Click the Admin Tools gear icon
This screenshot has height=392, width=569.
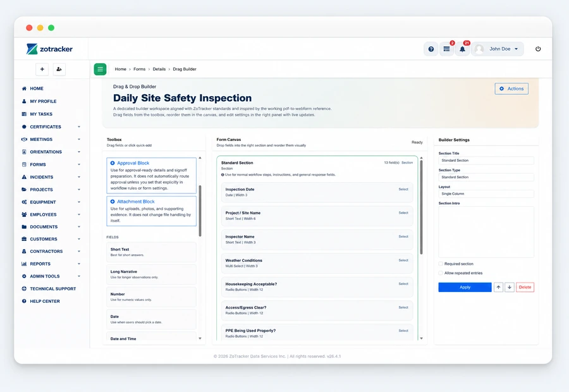[24, 276]
